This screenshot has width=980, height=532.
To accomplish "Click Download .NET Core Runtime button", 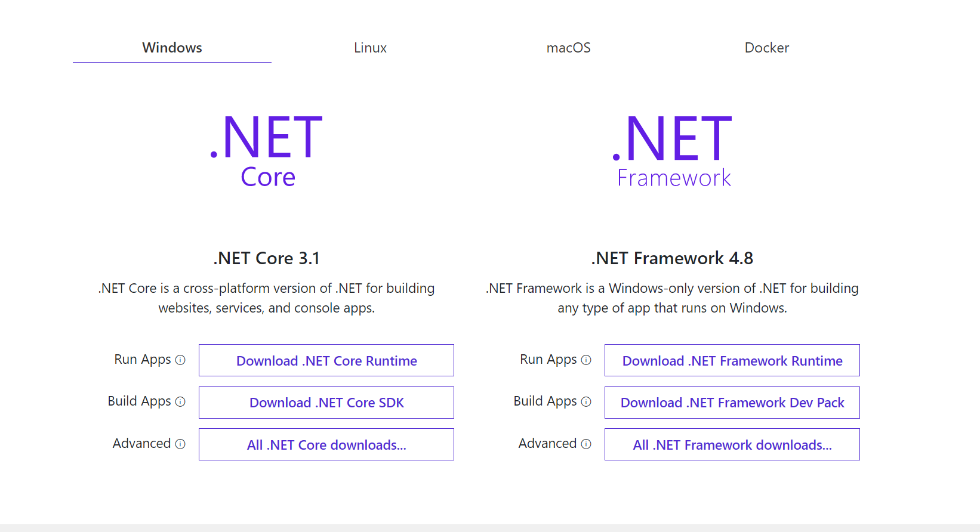I will coord(326,360).
